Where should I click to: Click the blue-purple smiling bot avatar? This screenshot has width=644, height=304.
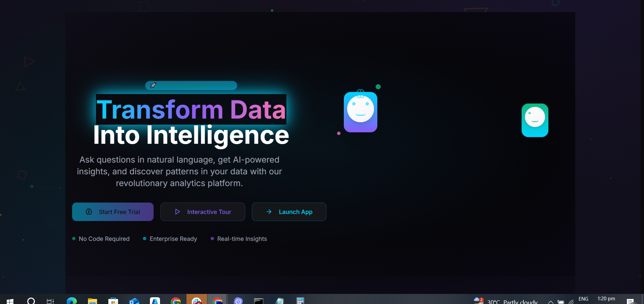click(361, 112)
